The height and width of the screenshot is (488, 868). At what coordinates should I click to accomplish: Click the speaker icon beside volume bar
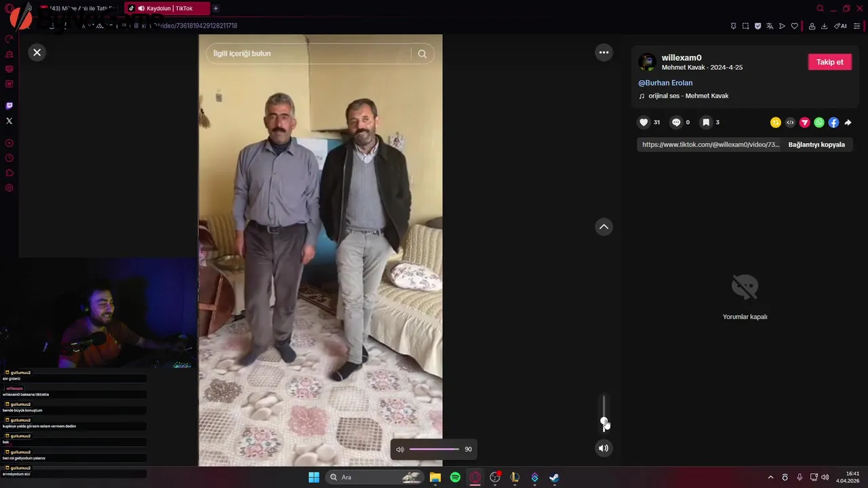tap(400, 449)
